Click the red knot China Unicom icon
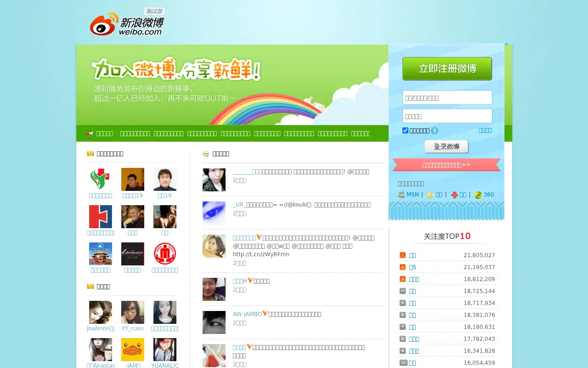588x368 pixels. click(x=454, y=195)
